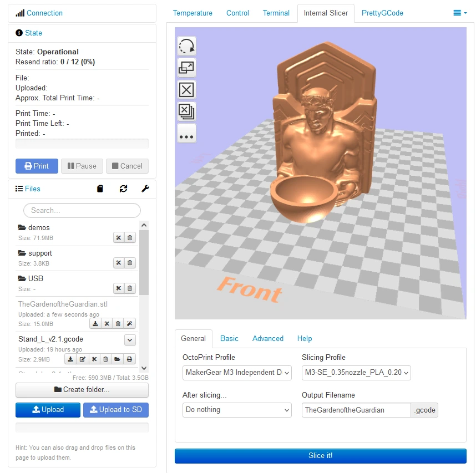The image size is (476, 473).
Task: Click edit icon for Stand_L_v2.1.gcode
Action: click(82, 359)
